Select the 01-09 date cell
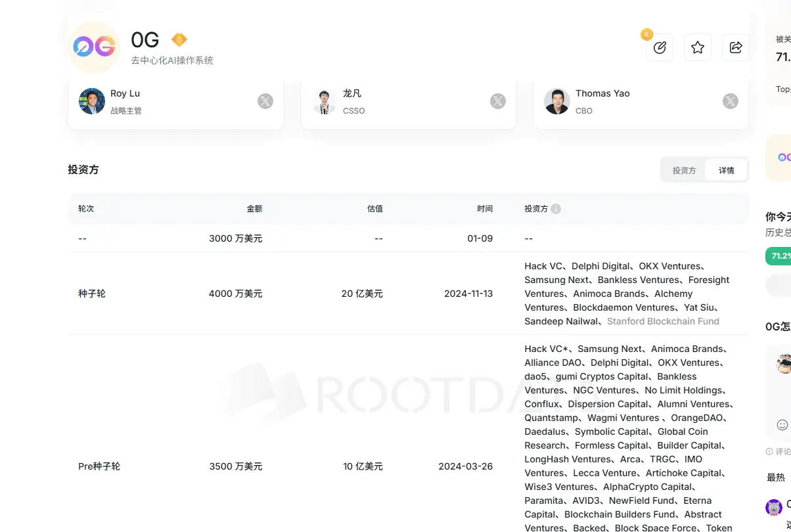The image size is (791, 532). coord(480,238)
